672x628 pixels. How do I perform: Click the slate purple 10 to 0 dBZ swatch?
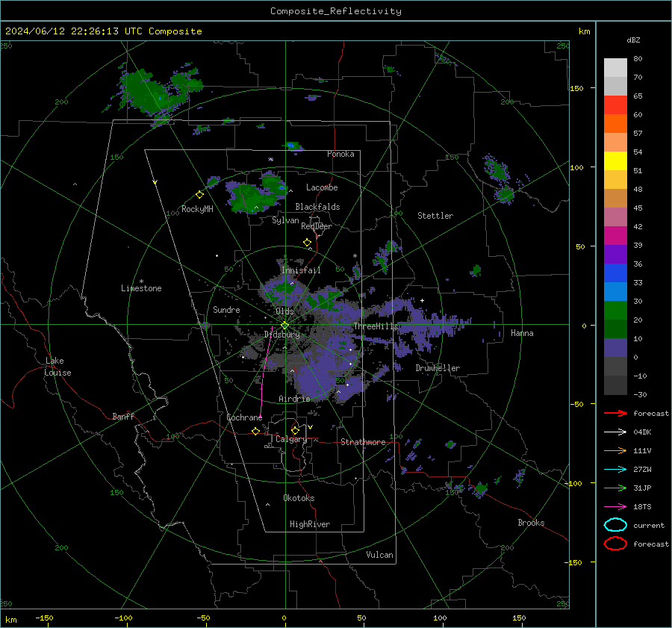pyautogui.click(x=615, y=348)
